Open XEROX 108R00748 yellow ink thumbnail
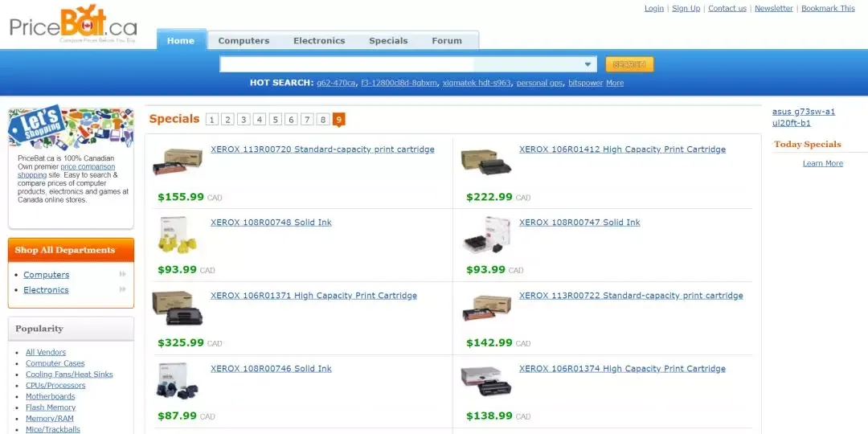 (178, 235)
